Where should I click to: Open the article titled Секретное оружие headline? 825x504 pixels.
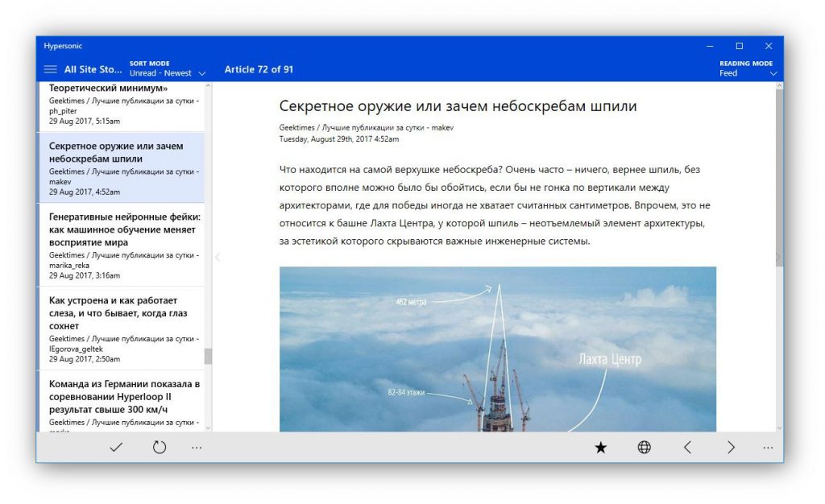457,105
